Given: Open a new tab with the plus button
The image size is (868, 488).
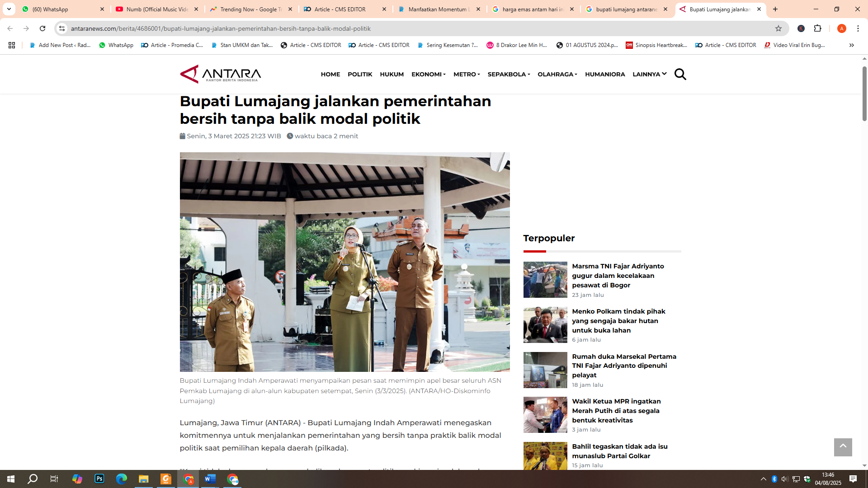Looking at the screenshot, I should tap(775, 9).
